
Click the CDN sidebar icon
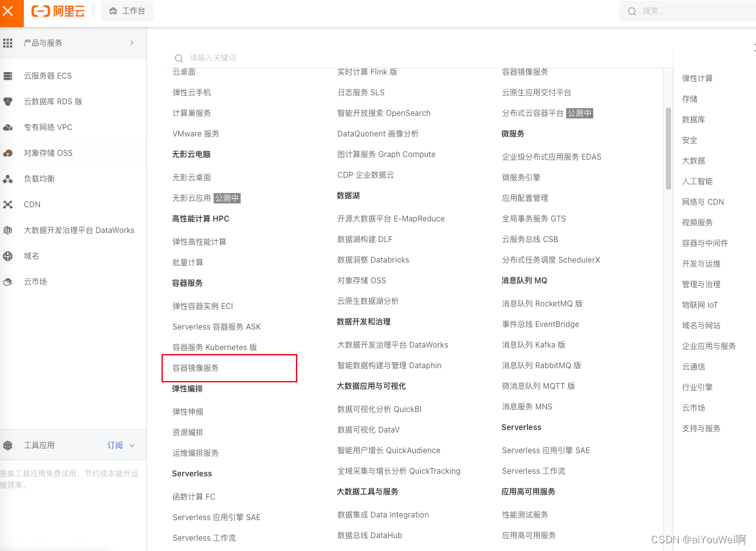(x=8, y=205)
